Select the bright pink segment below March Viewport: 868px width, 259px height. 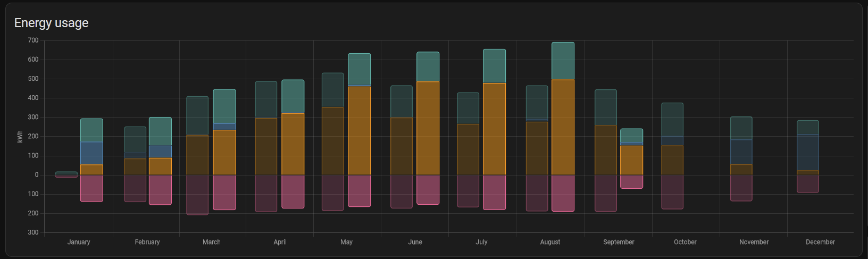[224, 192]
